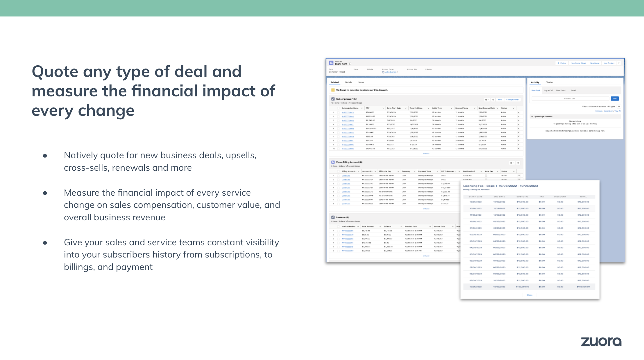This screenshot has width=644, height=360.
Task: Open more actions dropdown beside New Contact
Action: [619, 63]
